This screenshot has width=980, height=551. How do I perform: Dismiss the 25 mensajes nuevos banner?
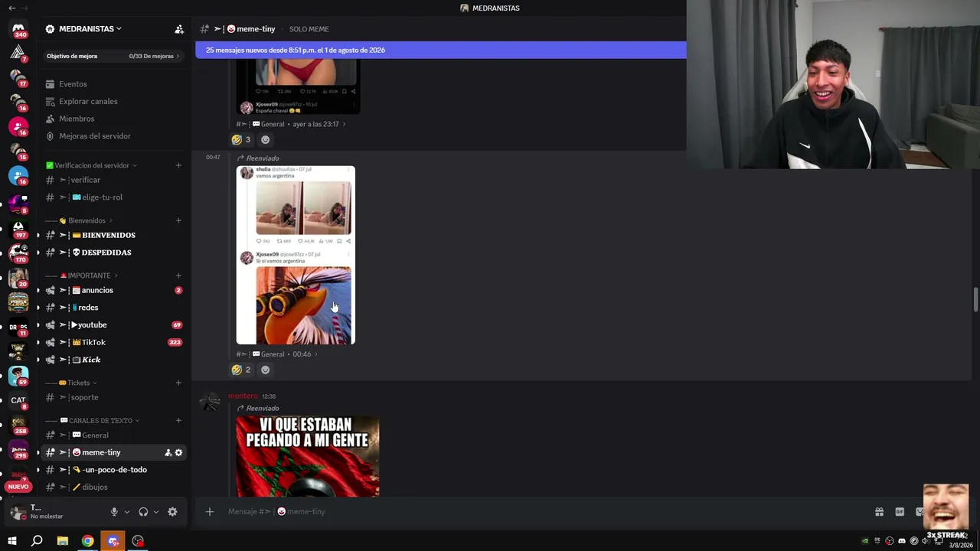pyautogui.click(x=440, y=50)
